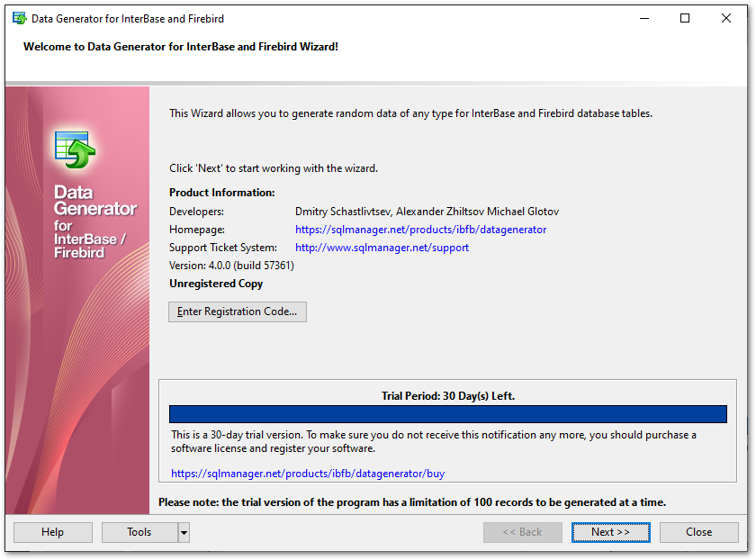Open the Support Ticket System link
Image resolution: width=756 pixels, height=560 pixels.
tap(382, 248)
